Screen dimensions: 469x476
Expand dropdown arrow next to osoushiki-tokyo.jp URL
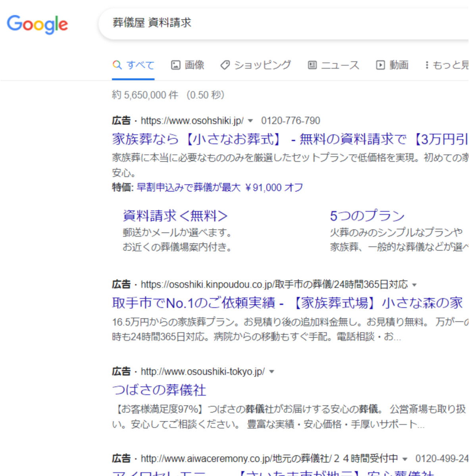click(272, 372)
